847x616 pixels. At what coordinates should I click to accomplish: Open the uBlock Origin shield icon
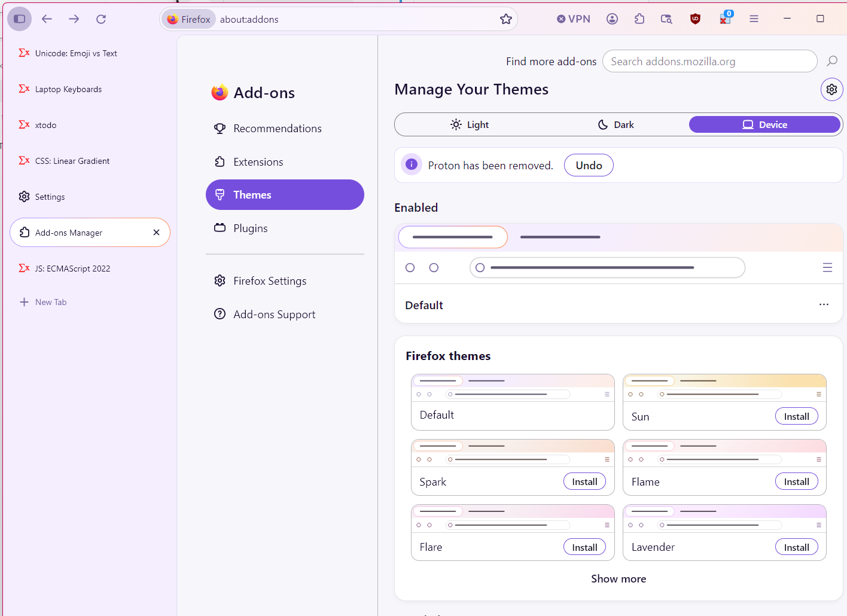coord(695,19)
